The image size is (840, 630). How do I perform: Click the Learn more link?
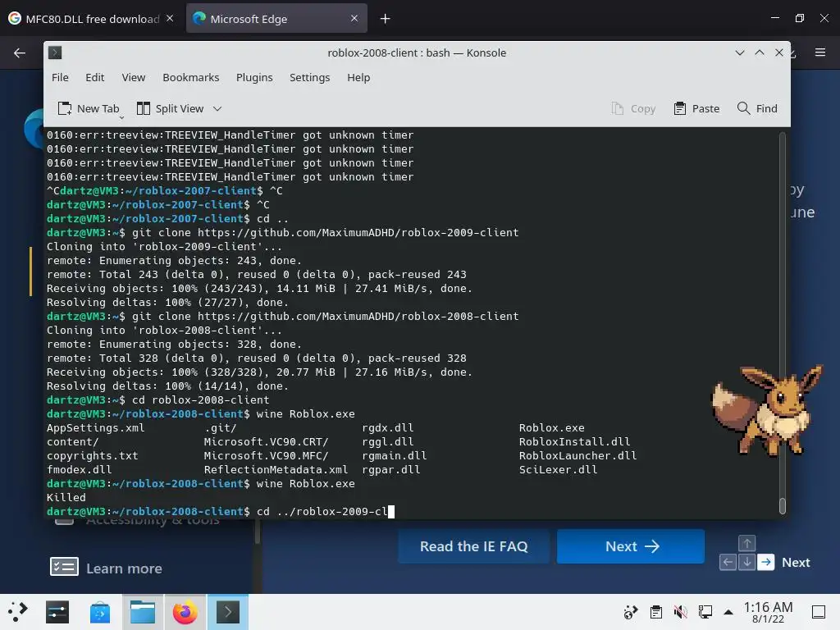[x=125, y=568]
